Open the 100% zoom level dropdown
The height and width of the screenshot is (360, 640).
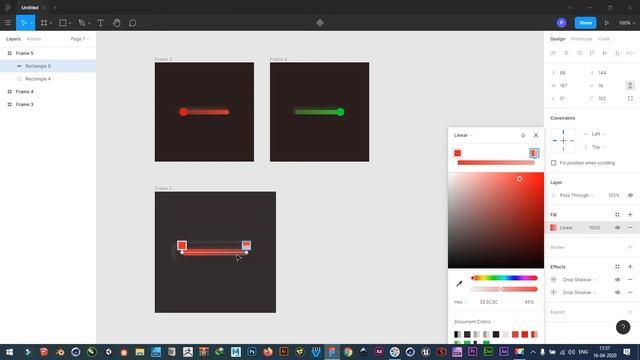(x=627, y=23)
